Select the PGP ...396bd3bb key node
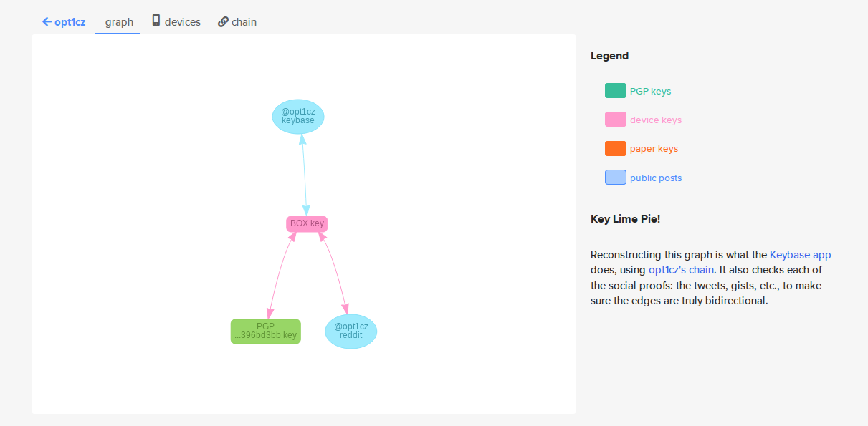This screenshot has width=868, height=426. 265,331
